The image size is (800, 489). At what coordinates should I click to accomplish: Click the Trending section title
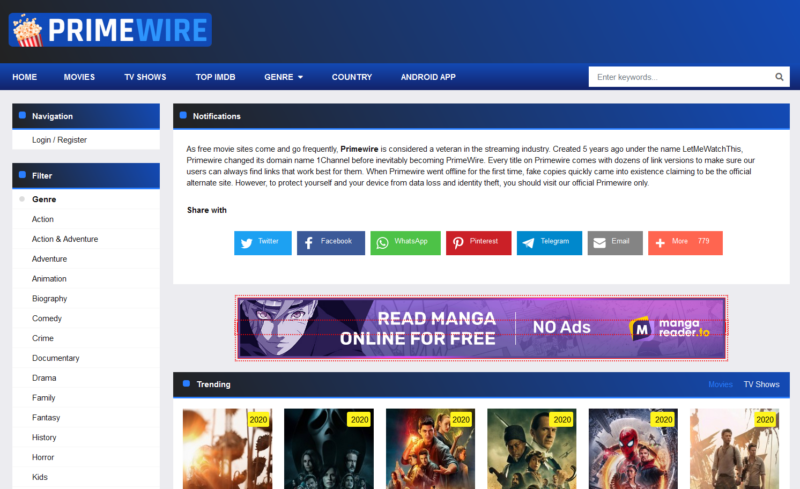click(213, 384)
